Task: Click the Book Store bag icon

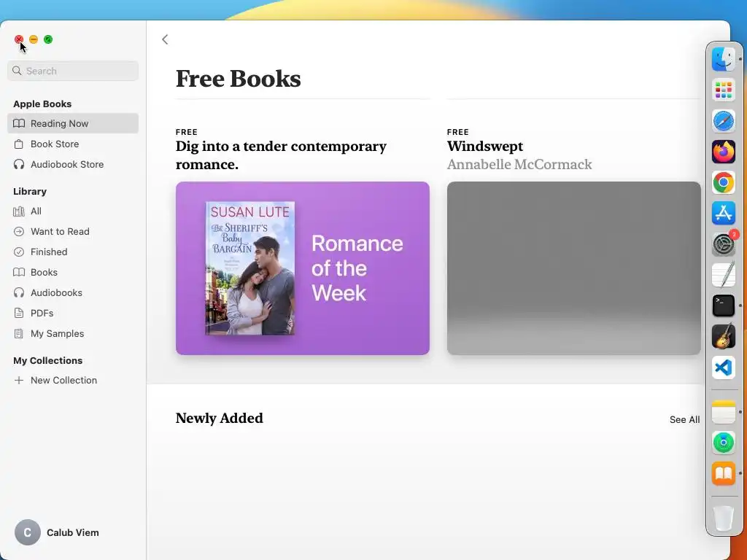Action: pyautogui.click(x=19, y=144)
